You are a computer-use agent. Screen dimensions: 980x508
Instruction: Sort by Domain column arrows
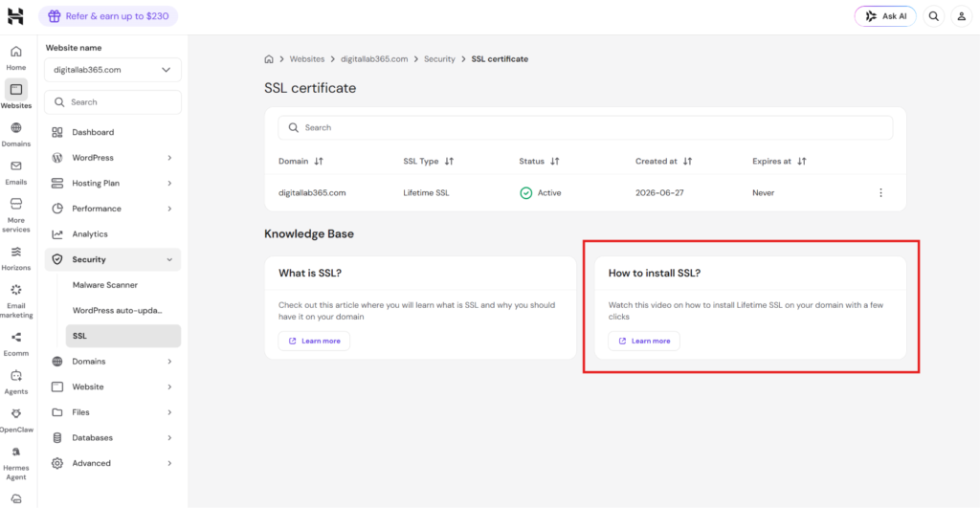pyautogui.click(x=319, y=162)
